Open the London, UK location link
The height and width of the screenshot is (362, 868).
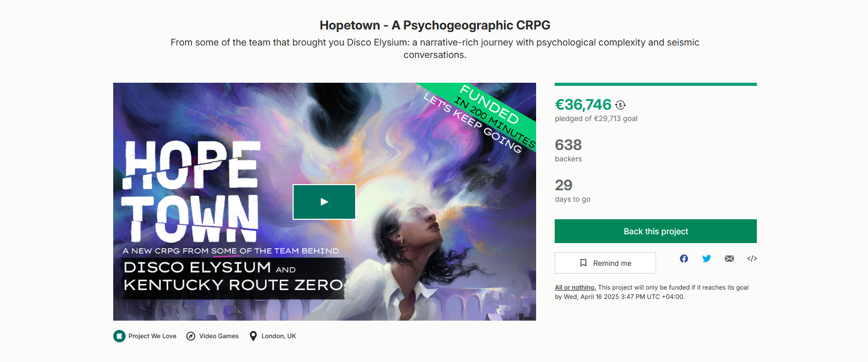[279, 336]
